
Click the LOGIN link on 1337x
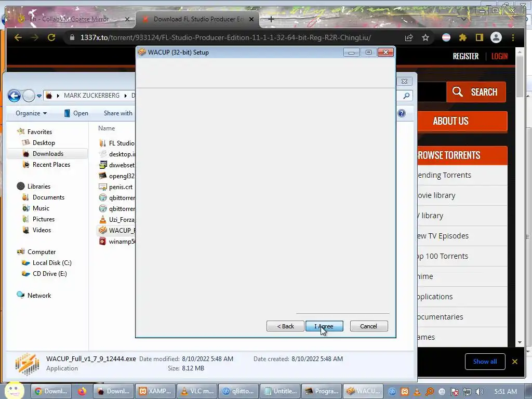tap(499, 56)
